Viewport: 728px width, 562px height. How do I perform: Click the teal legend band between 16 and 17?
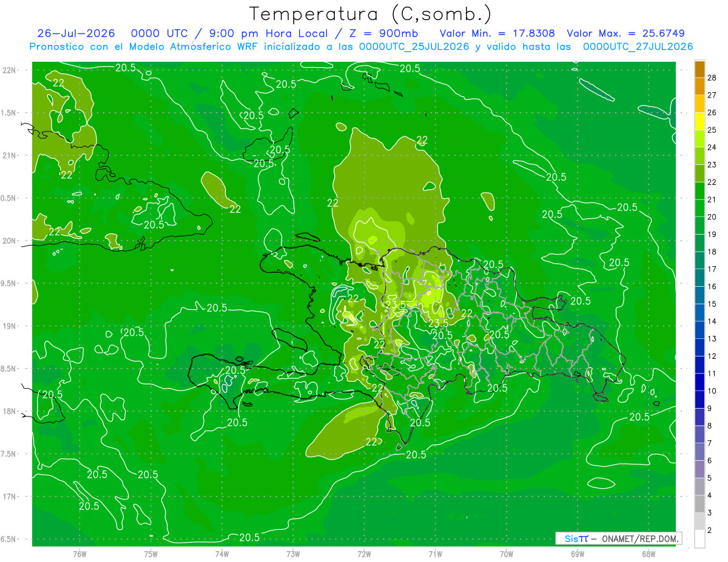pyautogui.click(x=699, y=278)
